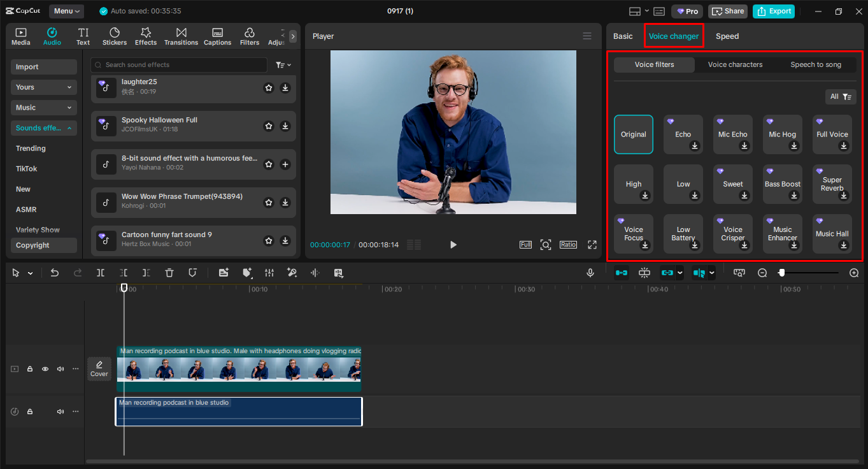Expand the Music category

click(43, 108)
